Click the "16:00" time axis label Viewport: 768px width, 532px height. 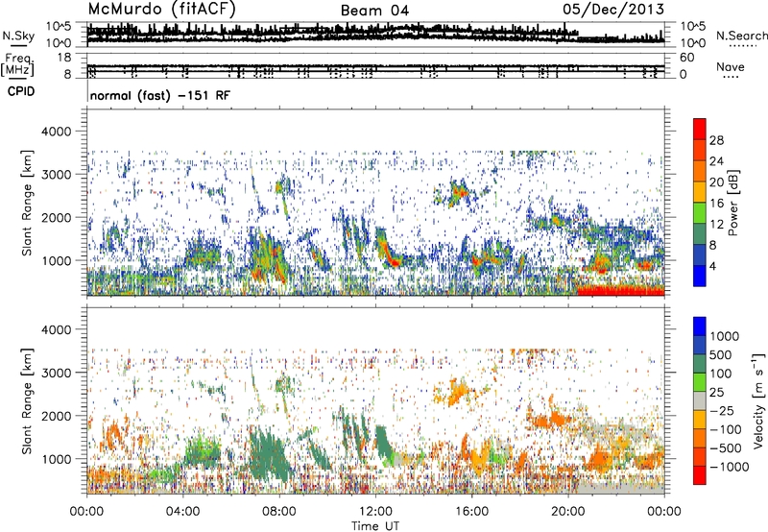[x=471, y=511]
